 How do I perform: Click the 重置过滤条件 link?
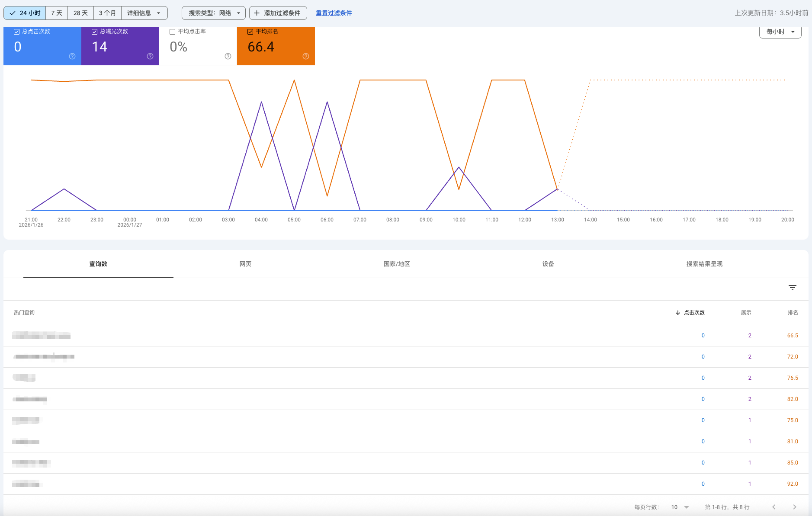point(334,13)
